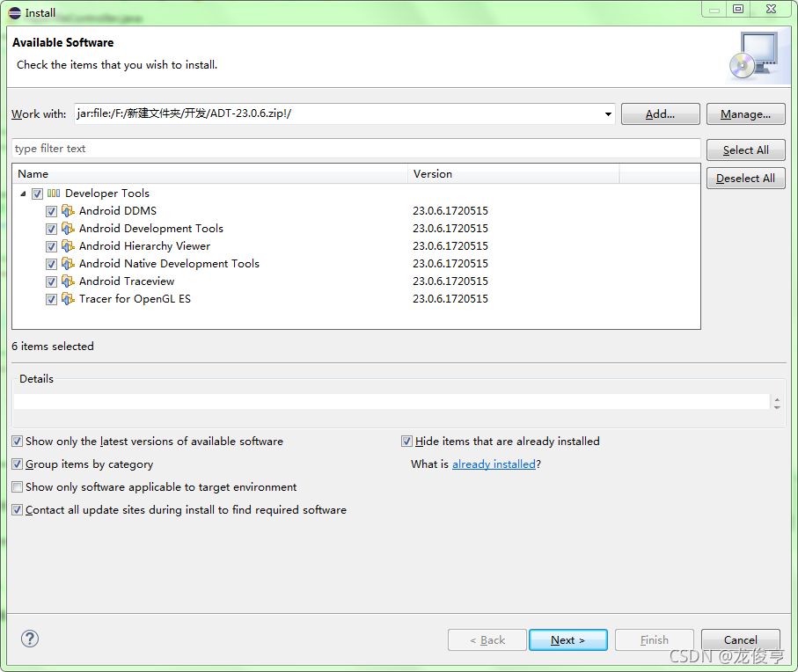798x672 pixels.
Task: Uncheck the Tracer for OpenGL ES checkbox
Action: [51, 300]
